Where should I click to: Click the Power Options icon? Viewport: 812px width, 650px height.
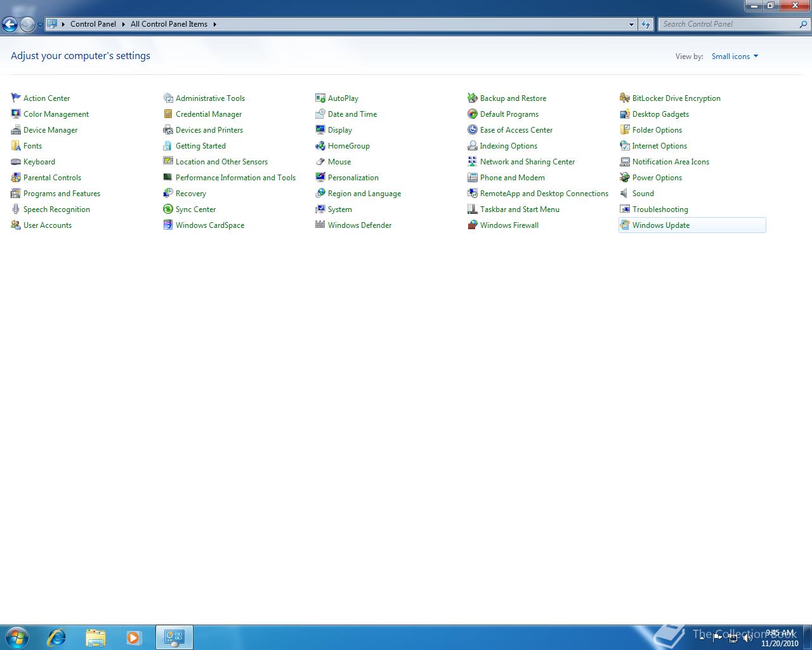click(625, 177)
